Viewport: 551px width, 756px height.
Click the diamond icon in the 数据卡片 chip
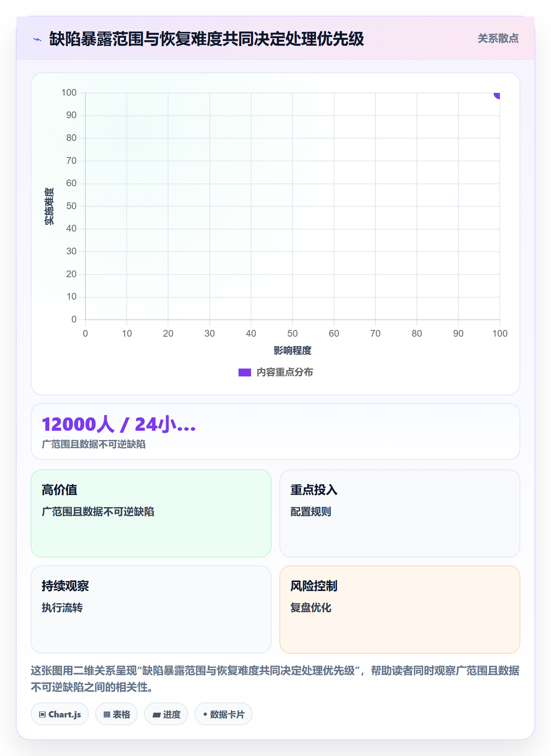[x=205, y=714]
